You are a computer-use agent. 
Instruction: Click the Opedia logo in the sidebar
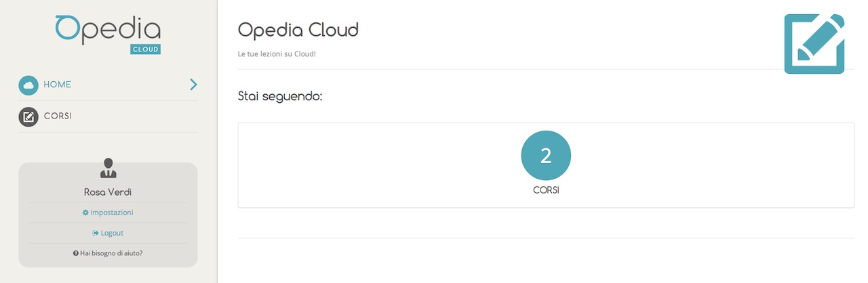108,34
